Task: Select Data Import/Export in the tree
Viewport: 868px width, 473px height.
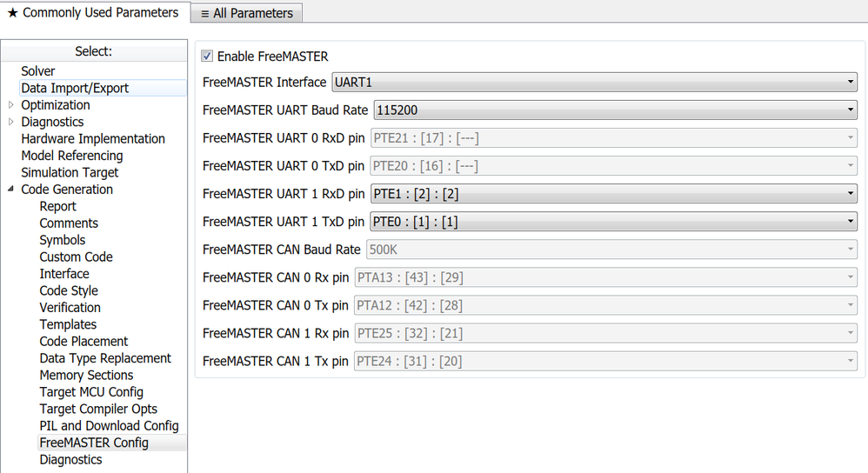Action: point(75,88)
